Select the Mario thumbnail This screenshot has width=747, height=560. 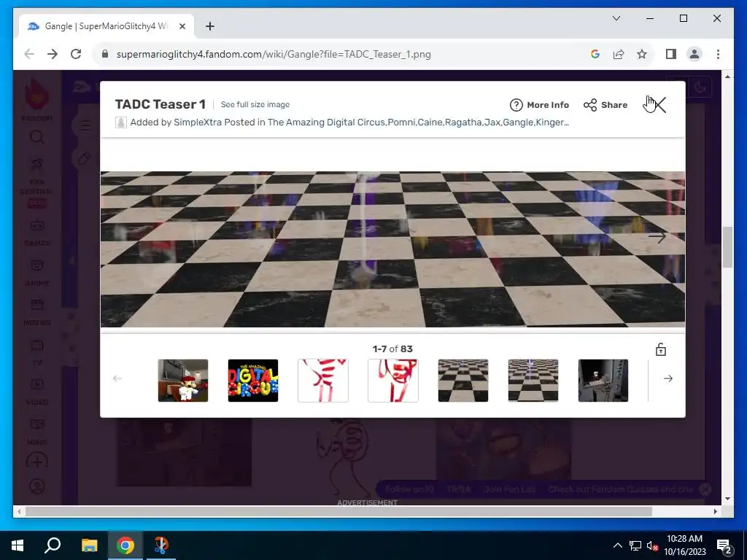coord(183,381)
